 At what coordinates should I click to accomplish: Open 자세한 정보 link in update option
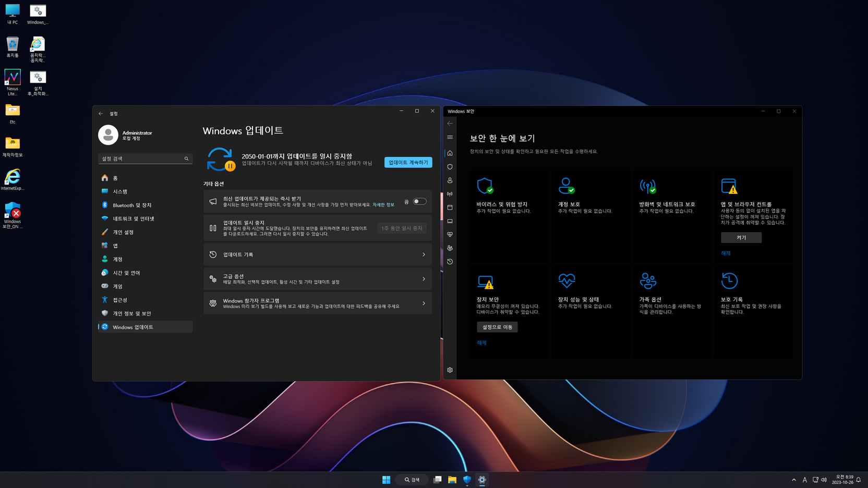pos(383,205)
